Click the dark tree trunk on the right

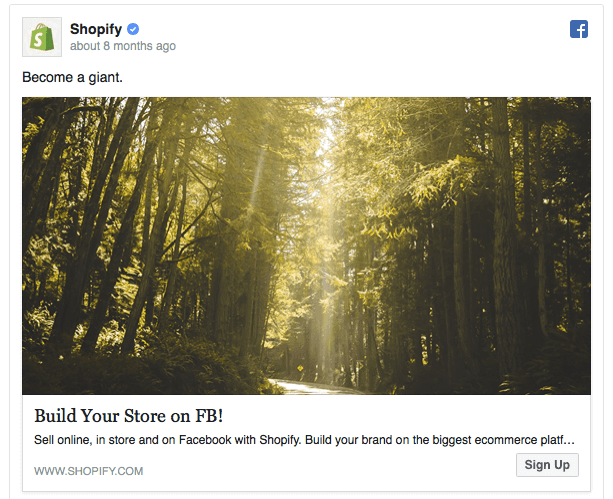click(x=504, y=235)
